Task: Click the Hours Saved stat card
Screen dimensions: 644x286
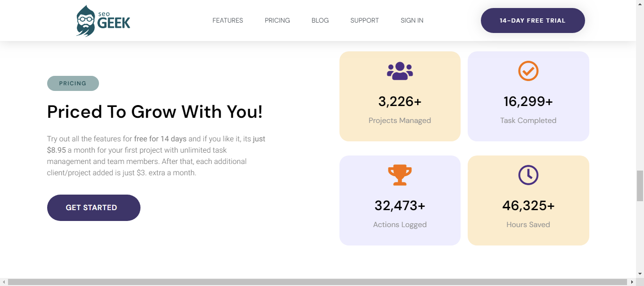Action: click(x=528, y=200)
